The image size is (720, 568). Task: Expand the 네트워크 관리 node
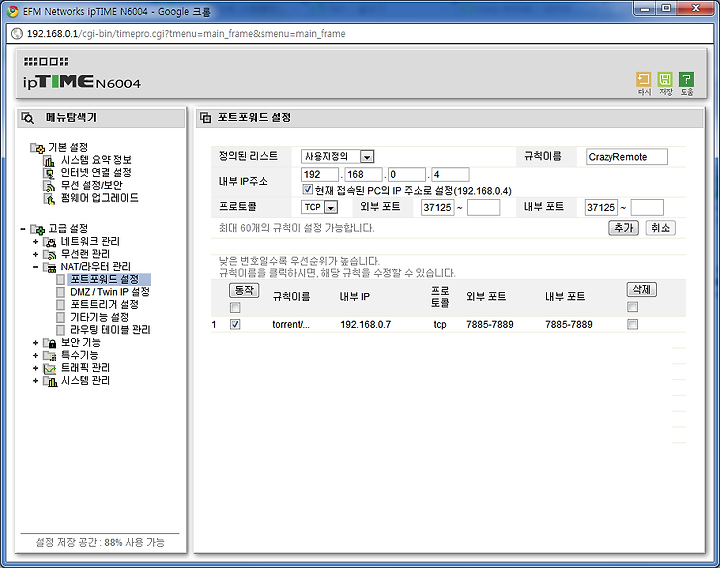35,242
